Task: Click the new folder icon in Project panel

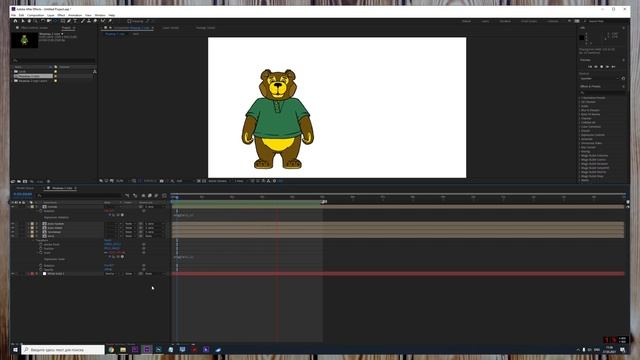Action: (x=19, y=181)
